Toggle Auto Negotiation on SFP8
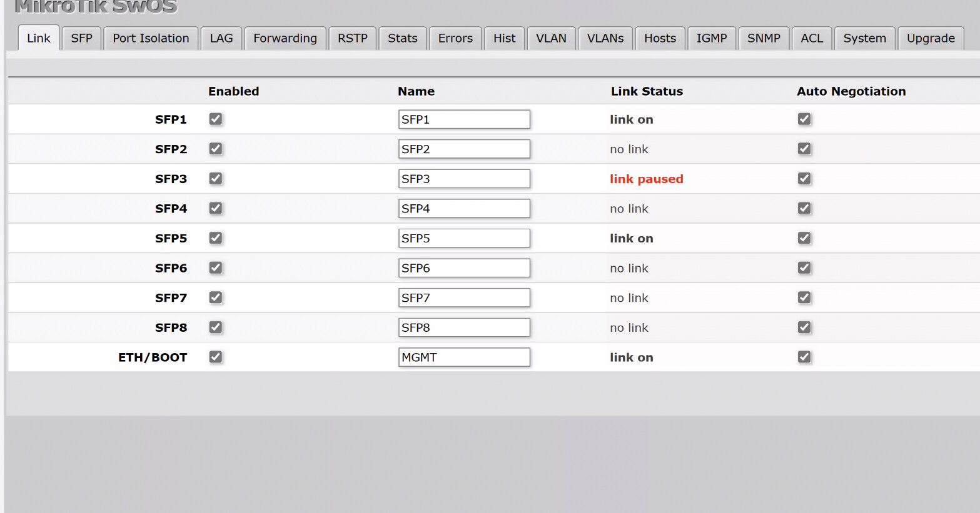This screenshot has height=513, width=980. point(804,327)
